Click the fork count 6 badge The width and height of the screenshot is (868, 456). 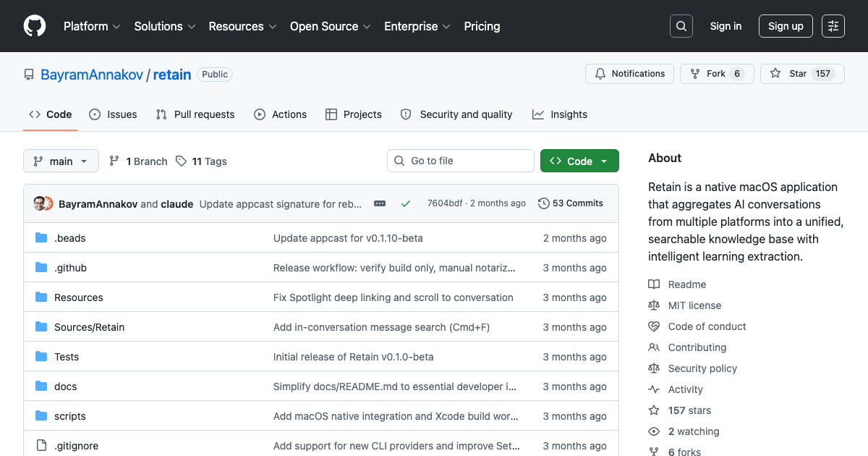[737, 74]
